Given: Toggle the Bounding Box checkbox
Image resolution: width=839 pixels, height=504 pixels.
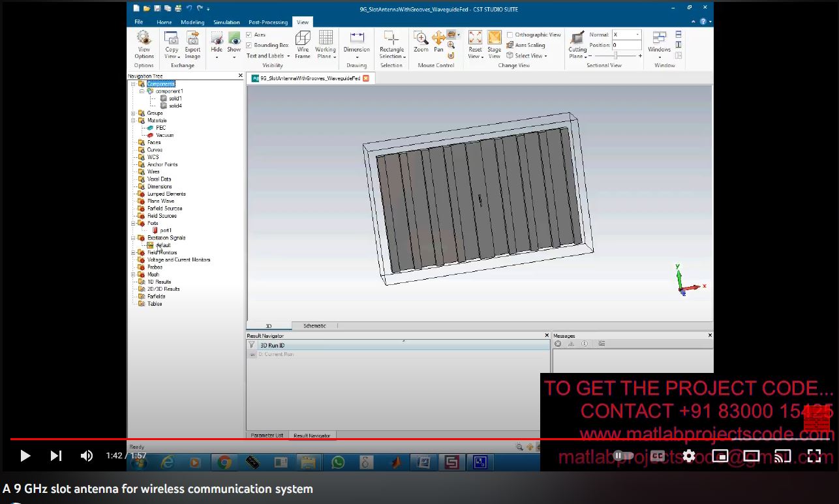Looking at the screenshot, I should click(249, 45).
